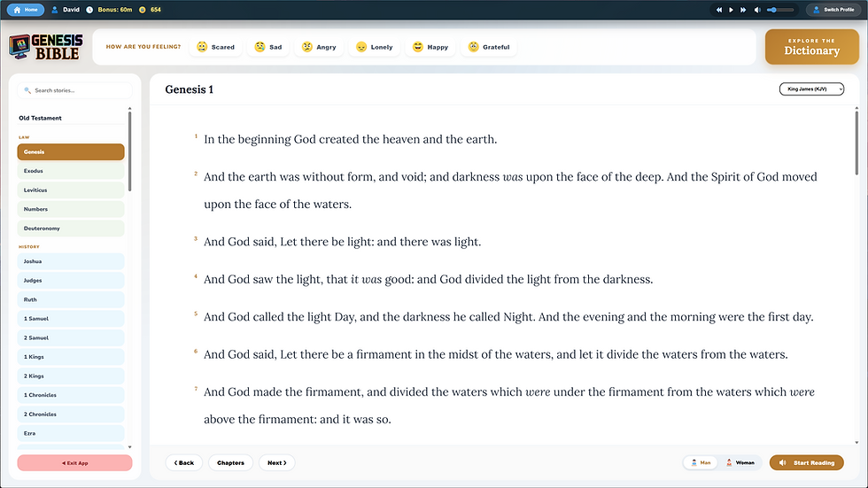
Task: Select the Happy feeling
Action: [430, 47]
